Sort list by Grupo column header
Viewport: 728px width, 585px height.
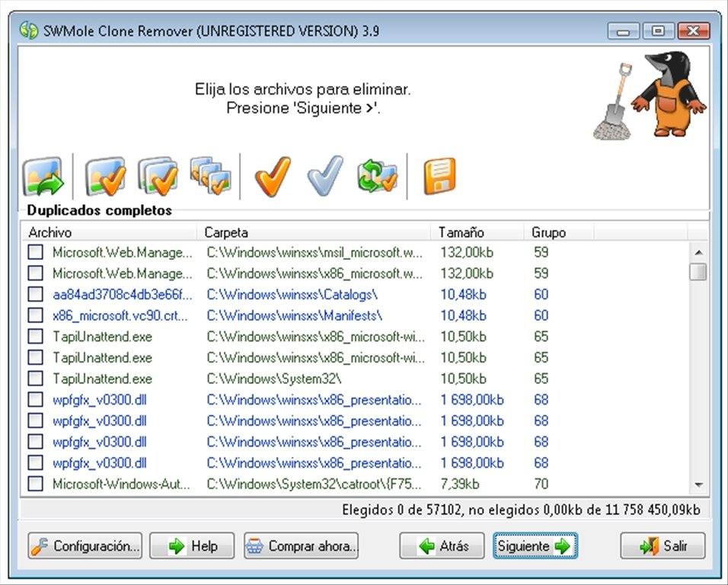click(x=560, y=232)
